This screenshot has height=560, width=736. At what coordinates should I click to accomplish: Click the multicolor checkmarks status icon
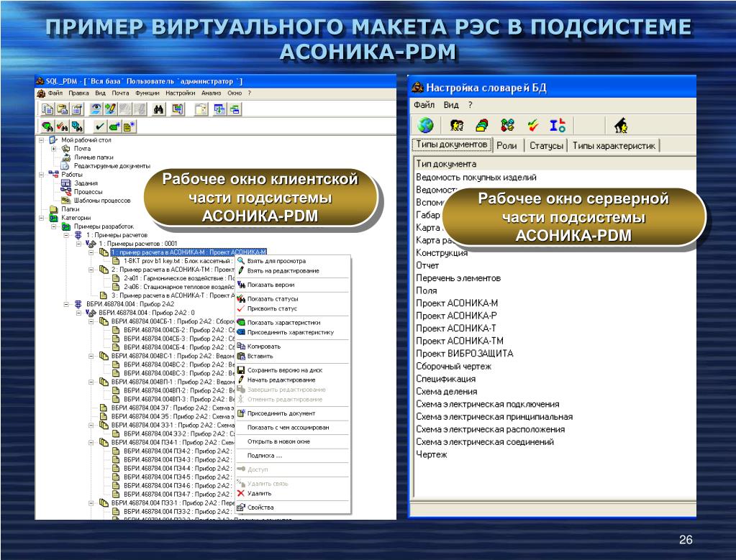tap(533, 125)
